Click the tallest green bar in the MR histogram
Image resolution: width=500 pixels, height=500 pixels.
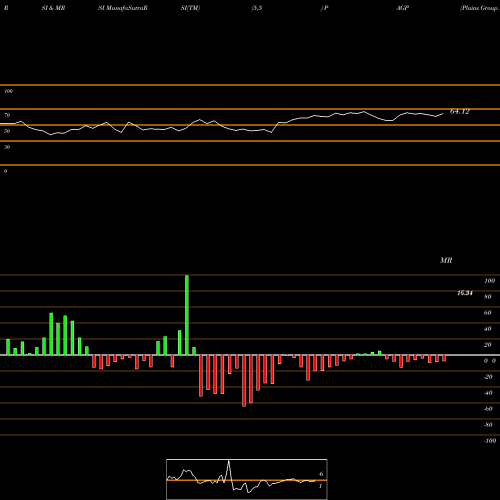(x=187, y=315)
